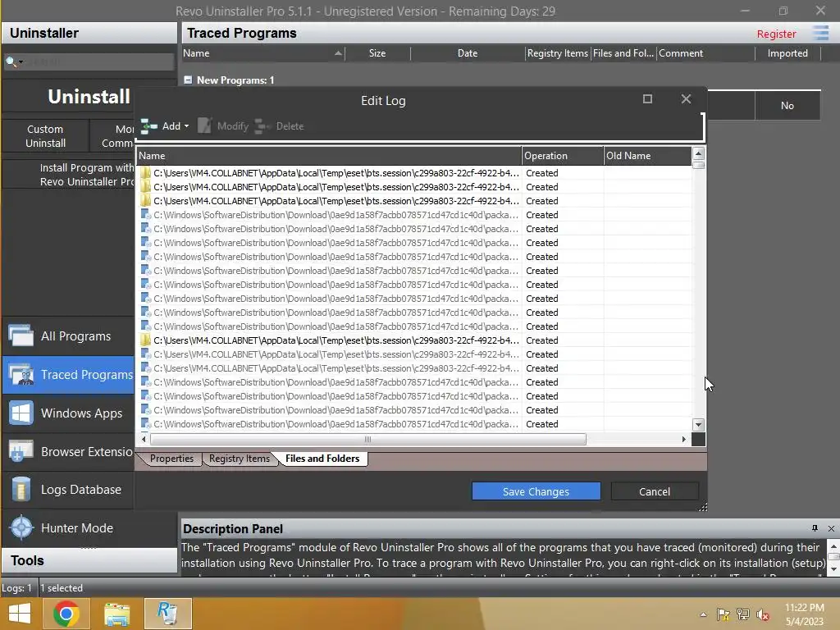Click the muted volume tray icon
The width and height of the screenshot is (840, 630).
pyautogui.click(x=763, y=614)
